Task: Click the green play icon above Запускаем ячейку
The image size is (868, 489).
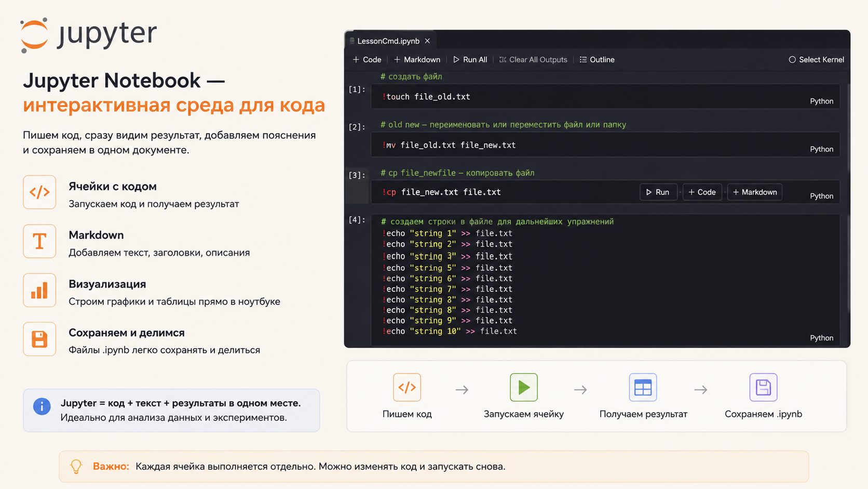Action: 523,387
